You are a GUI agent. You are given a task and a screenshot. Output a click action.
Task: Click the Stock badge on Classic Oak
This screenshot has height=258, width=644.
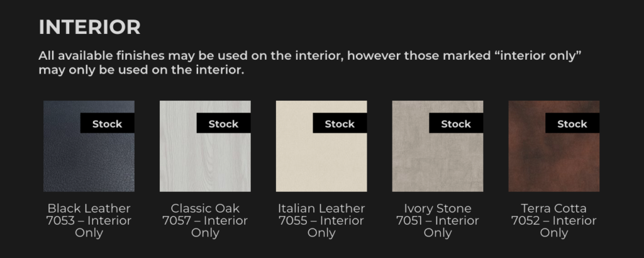[223, 124]
